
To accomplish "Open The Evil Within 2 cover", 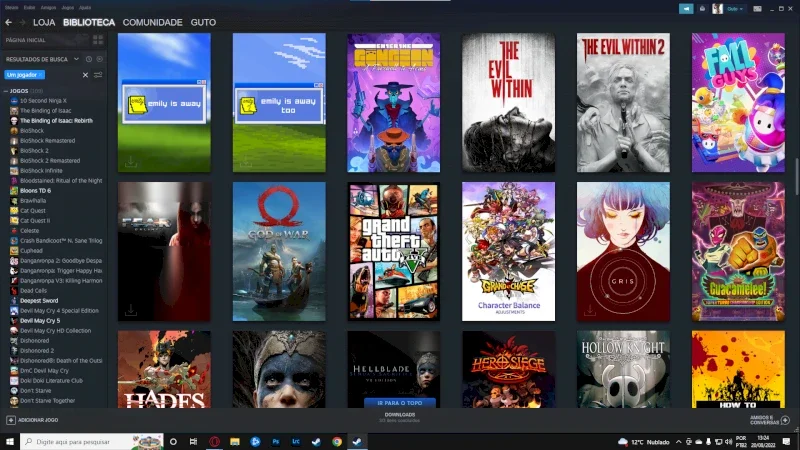I will [623, 103].
